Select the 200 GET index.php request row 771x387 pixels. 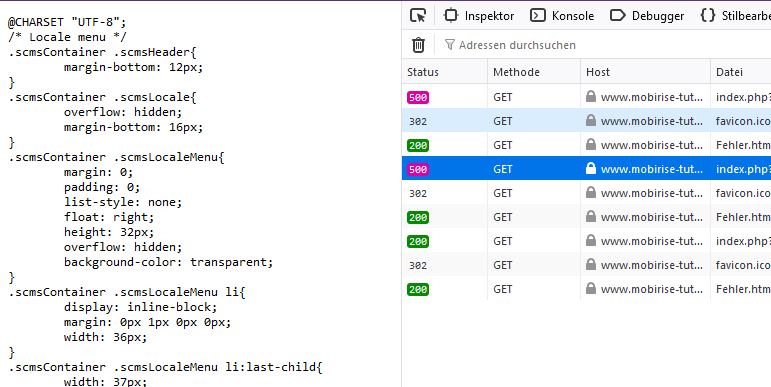[x=586, y=241]
